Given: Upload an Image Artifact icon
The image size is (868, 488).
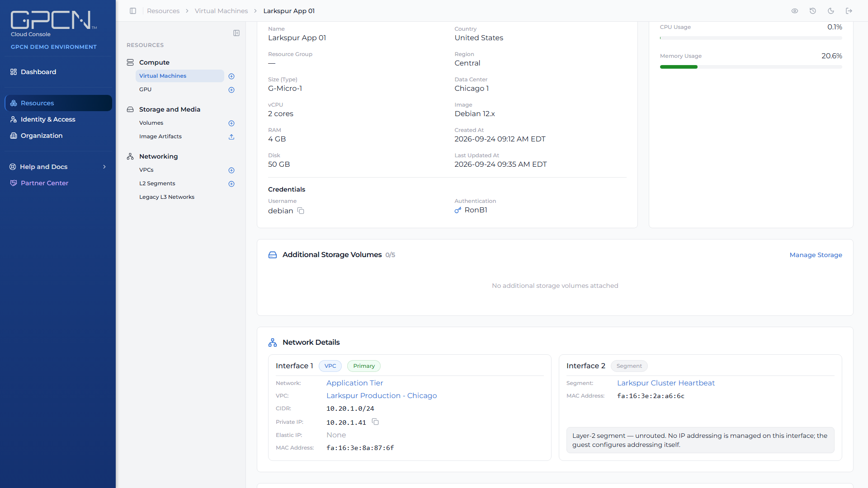Looking at the screenshot, I should point(231,137).
